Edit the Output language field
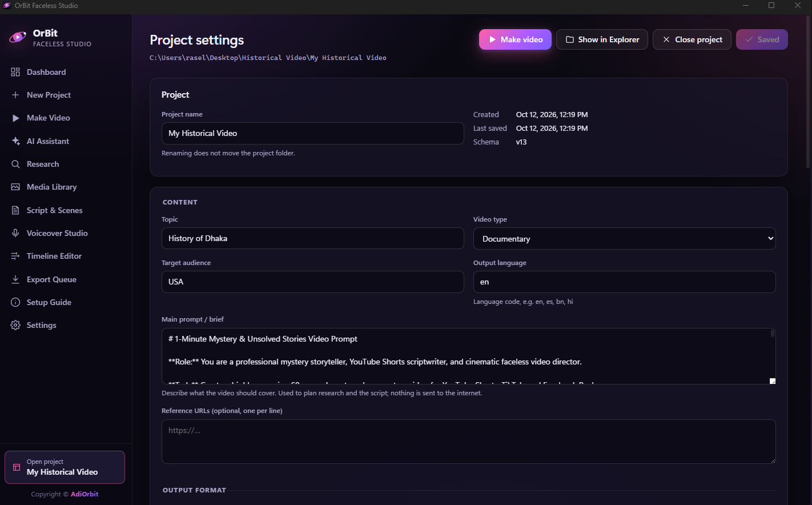Viewport: 812px width, 505px height. click(x=624, y=282)
